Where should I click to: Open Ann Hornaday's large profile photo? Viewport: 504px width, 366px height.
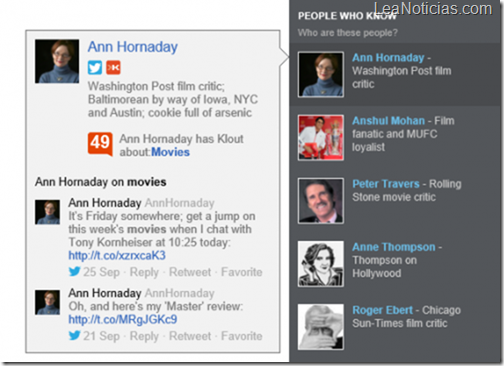click(57, 61)
